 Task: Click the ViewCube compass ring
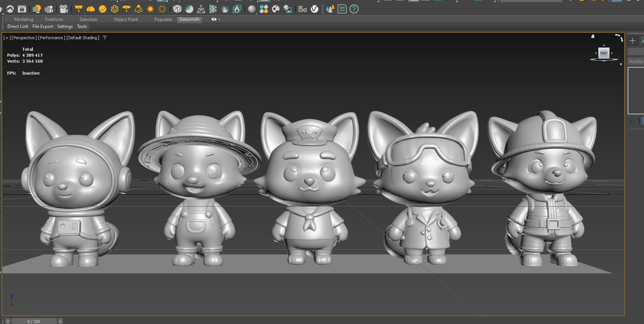click(x=604, y=60)
